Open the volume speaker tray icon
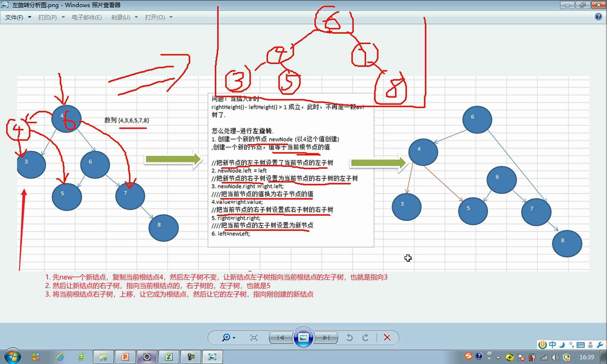607x364 pixels. click(x=555, y=357)
